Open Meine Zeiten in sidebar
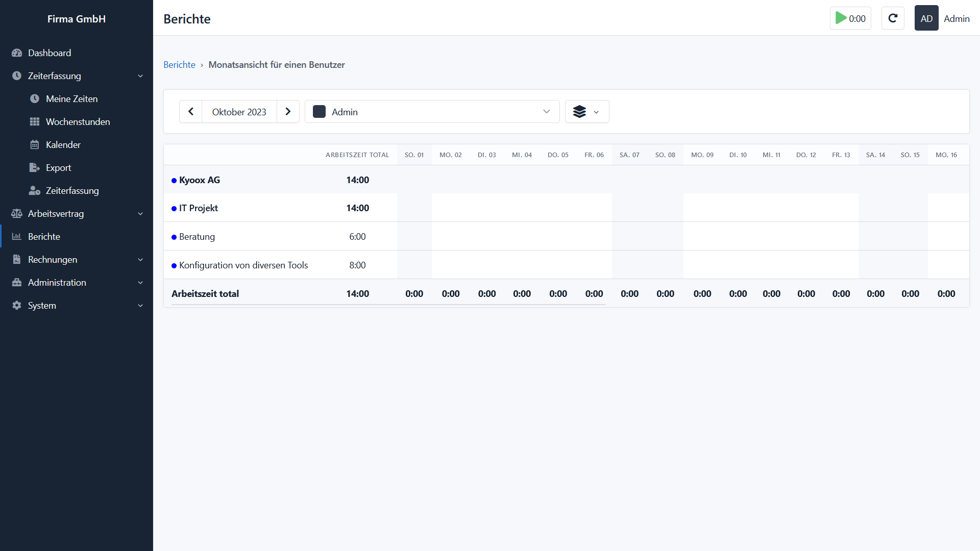 (x=71, y=99)
